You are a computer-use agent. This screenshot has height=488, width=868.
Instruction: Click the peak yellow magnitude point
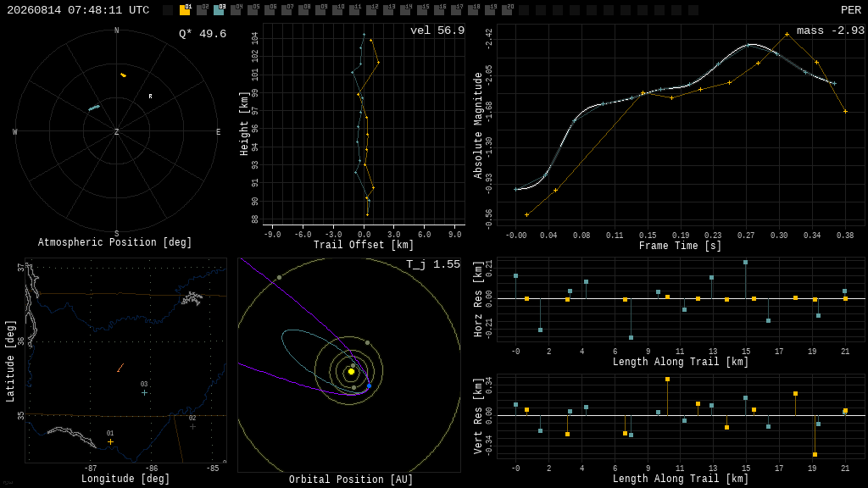787,34
